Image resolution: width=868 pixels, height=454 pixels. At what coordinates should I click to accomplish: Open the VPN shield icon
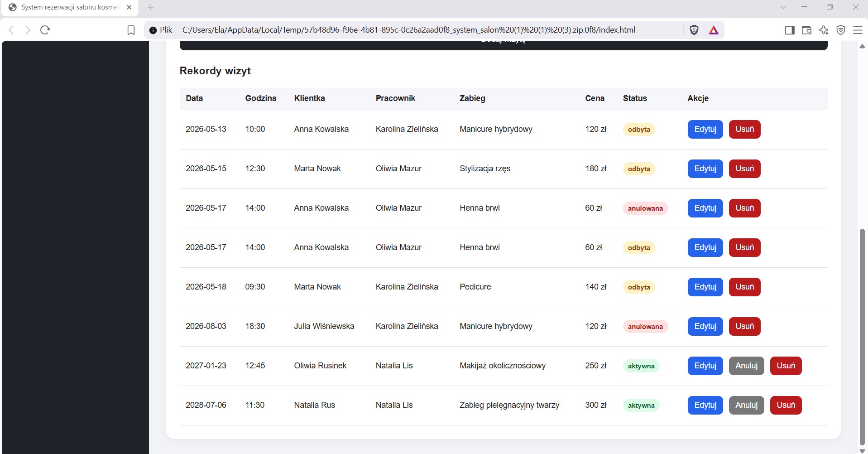[x=841, y=30]
